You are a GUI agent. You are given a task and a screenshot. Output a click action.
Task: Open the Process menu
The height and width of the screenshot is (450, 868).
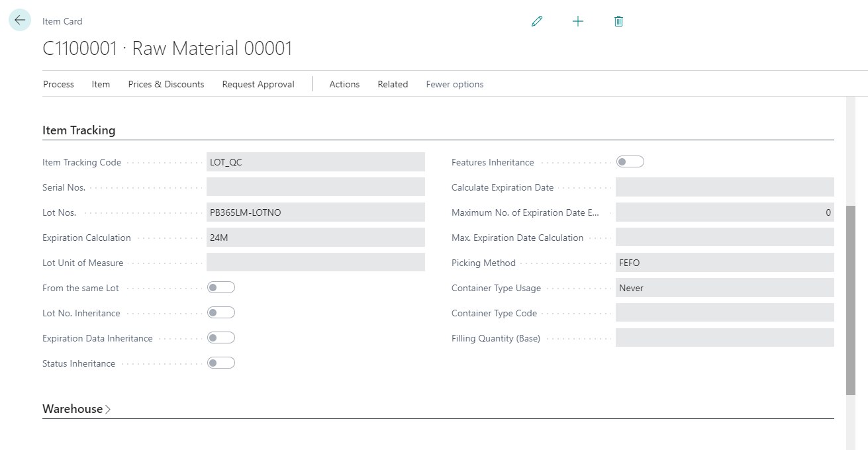(58, 84)
